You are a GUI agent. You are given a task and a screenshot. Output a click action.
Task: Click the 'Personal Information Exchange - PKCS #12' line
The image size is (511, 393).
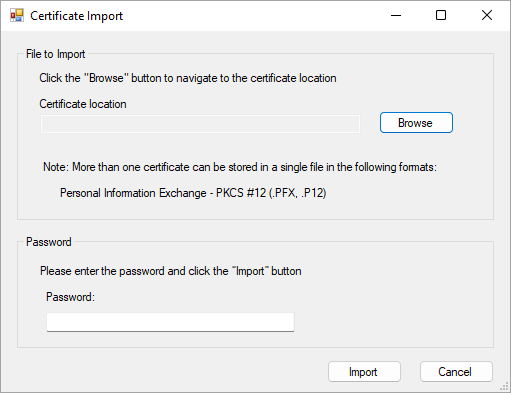click(x=193, y=193)
